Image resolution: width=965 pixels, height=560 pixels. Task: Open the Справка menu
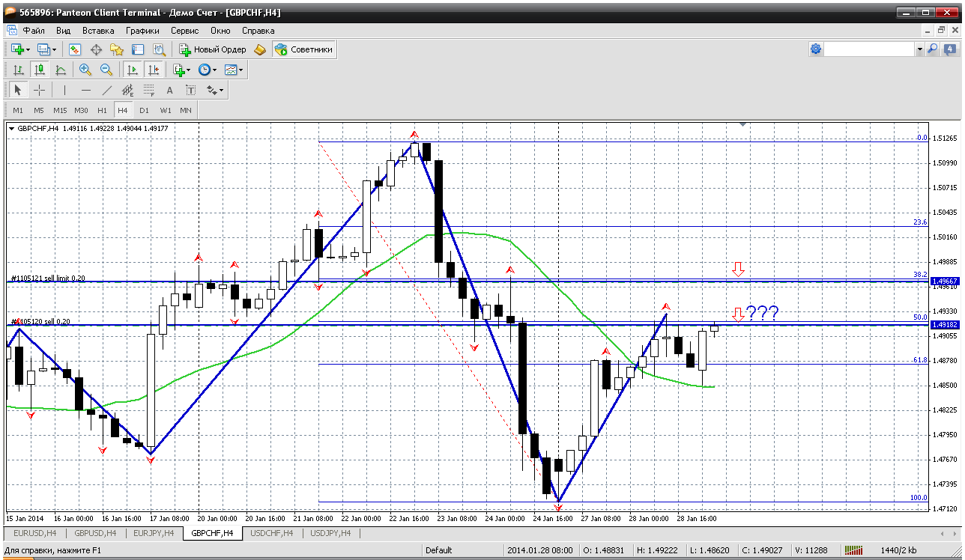pyautogui.click(x=258, y=31)
